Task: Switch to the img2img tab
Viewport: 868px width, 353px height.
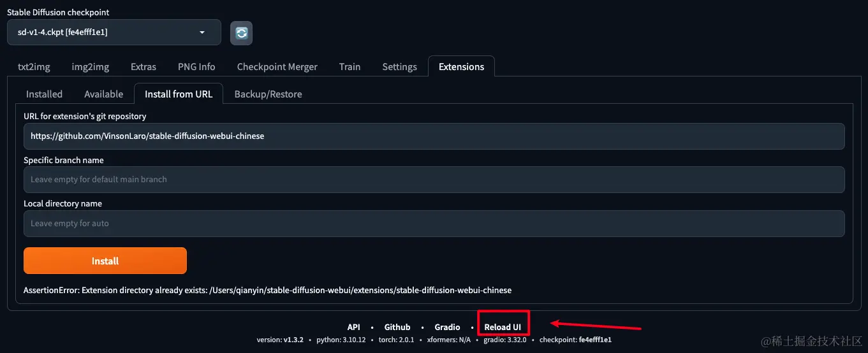Action: 91,66
